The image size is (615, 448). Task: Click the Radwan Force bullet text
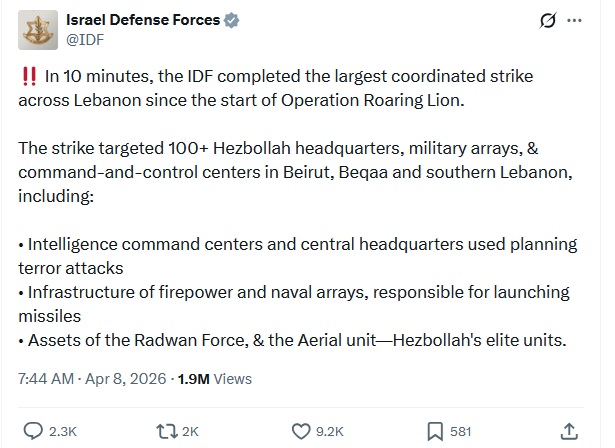292,339
